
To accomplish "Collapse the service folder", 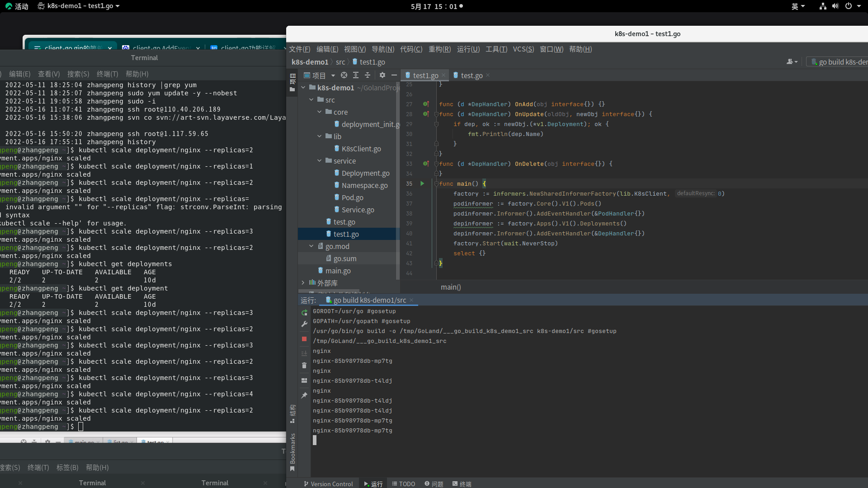I will [320, 161].
